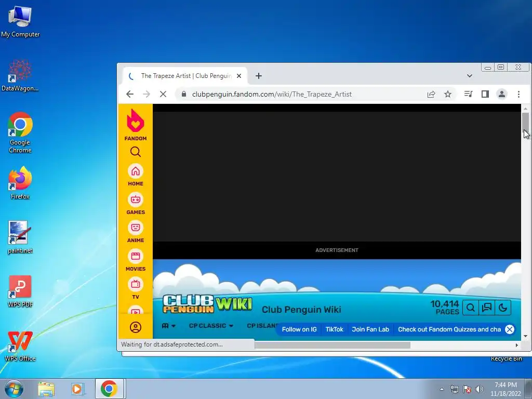
Task: Toggle wiki dark mode moon icon
Action: [503, 308]
